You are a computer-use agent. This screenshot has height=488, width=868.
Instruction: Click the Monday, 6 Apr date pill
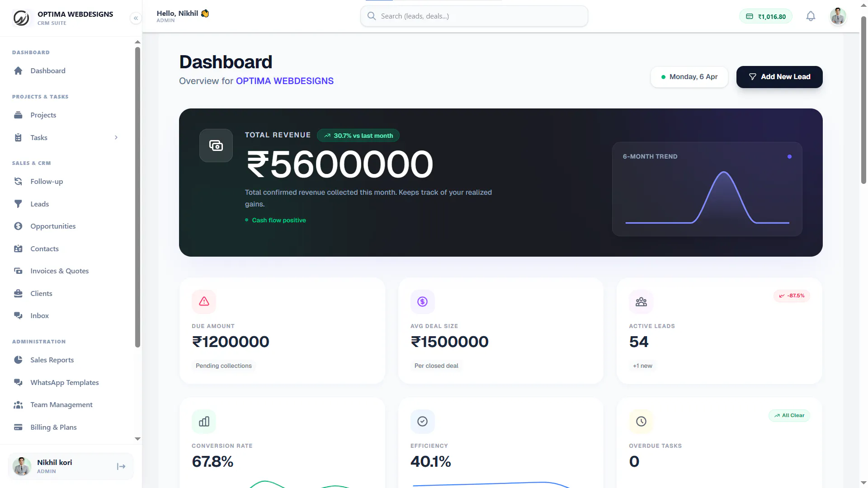689,77
